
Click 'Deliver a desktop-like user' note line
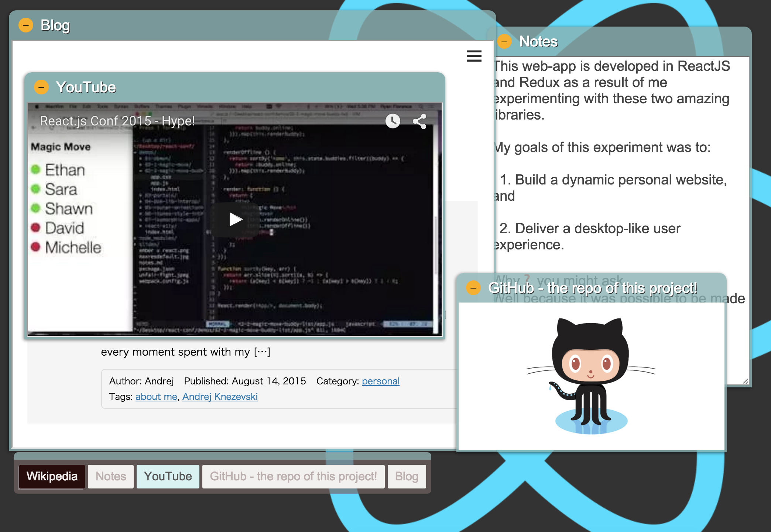pos(590,228)
